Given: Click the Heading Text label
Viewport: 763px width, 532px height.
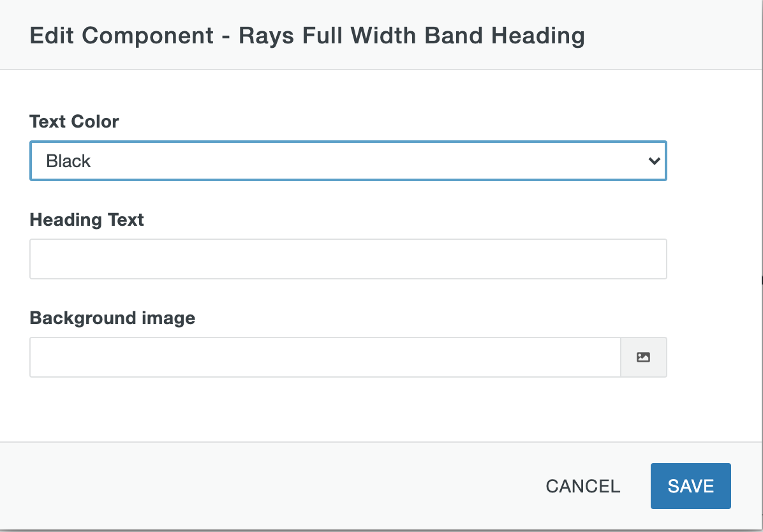Looking at the screenshot, I should [86, 219].
